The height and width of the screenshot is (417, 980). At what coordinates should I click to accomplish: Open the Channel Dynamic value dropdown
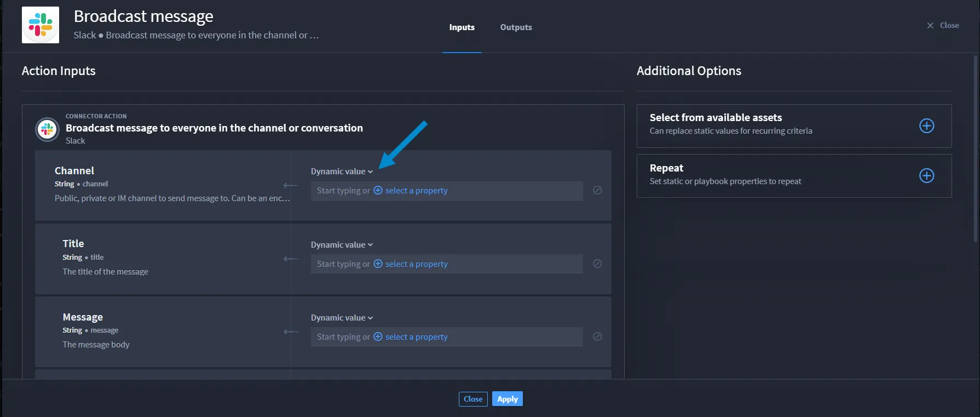click(342, 172)
